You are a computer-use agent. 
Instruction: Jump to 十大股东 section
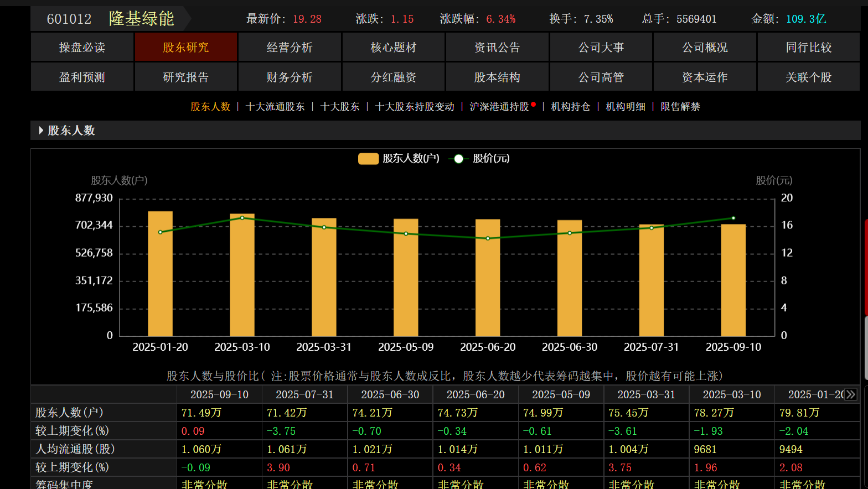click(x=340, y=107)
